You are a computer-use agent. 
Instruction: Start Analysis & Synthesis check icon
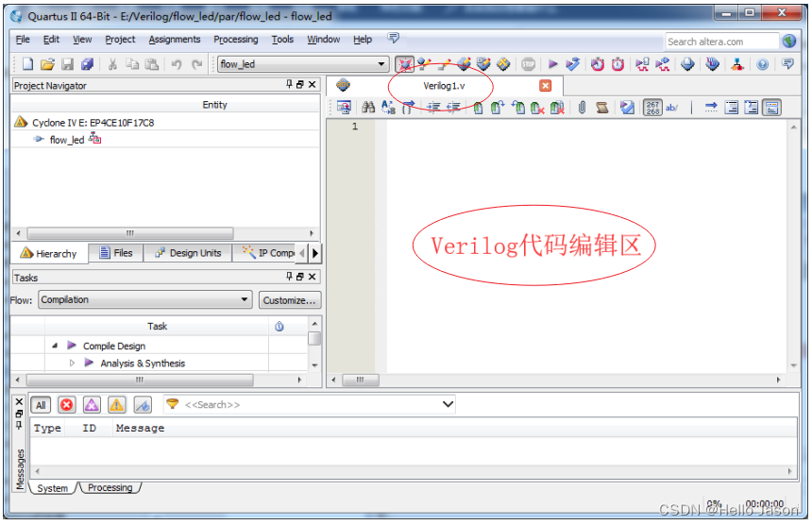(x=573, y=64)
